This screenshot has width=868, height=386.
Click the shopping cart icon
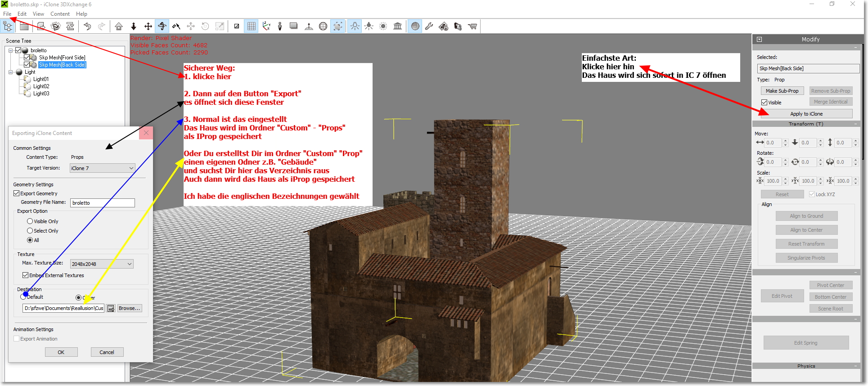pyautogui.click(x=472, y=26)
